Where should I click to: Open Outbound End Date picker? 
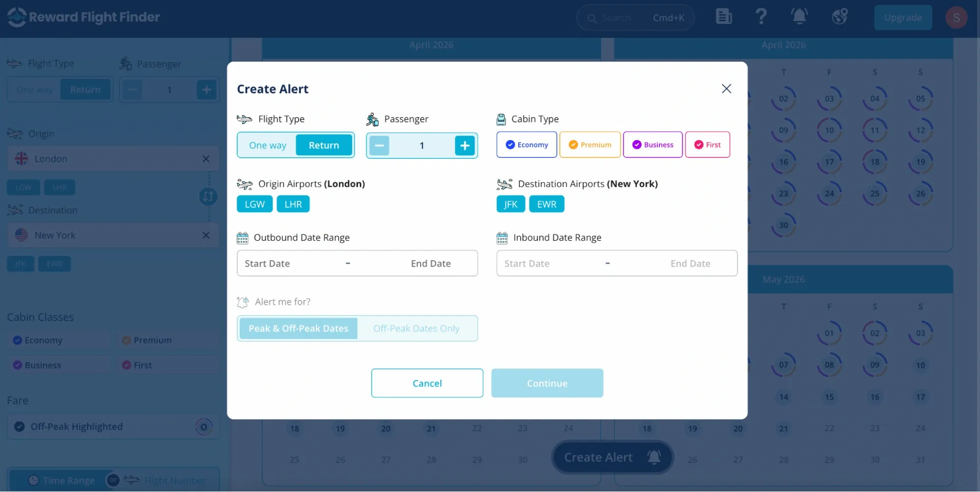pos(430,264)
